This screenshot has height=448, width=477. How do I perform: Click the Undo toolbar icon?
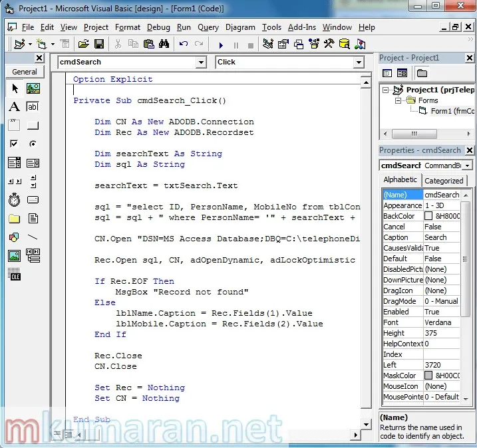184,44
